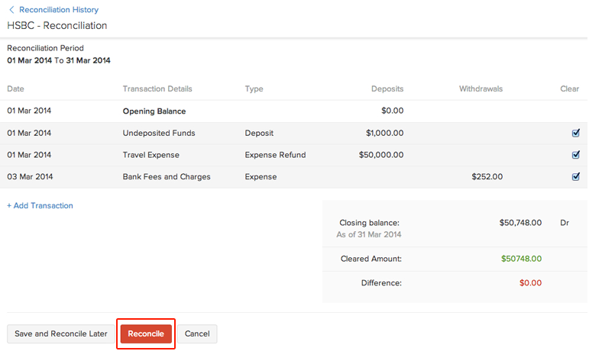Click the Clear column header
Image resolution: width=589 pixels, height=364 pixels.
(569, 89)
